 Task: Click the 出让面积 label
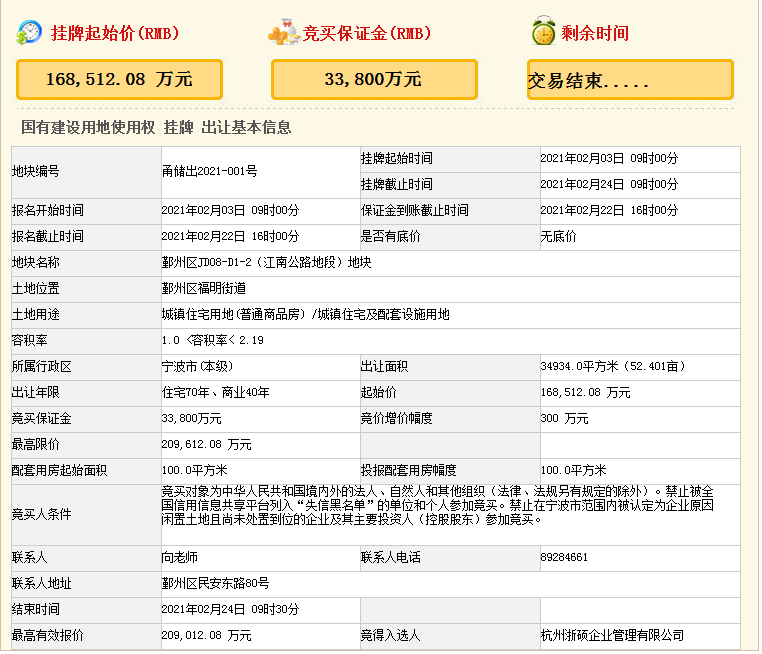[x=384, y=366]
